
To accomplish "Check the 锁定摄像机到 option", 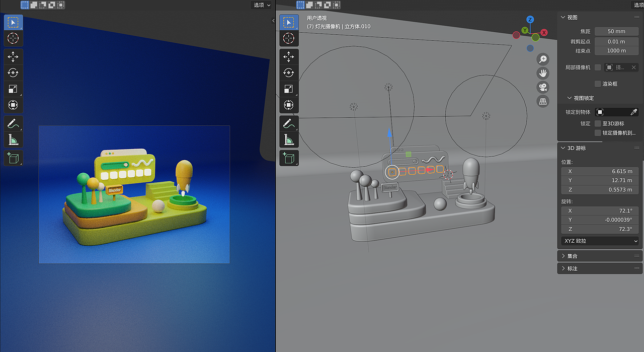I will tap(598, 133).
